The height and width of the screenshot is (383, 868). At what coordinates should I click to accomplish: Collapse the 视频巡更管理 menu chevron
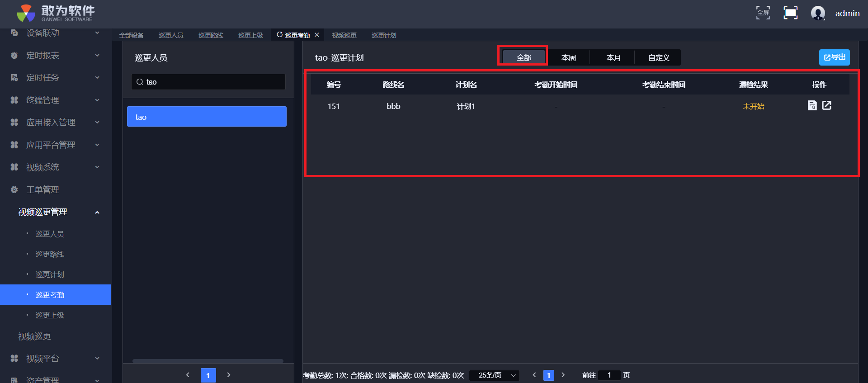(97, 212)
